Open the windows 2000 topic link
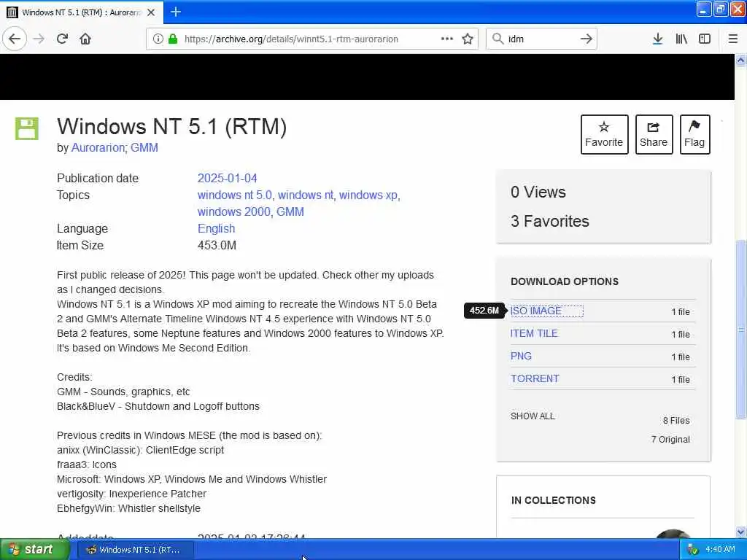This screenshot has width=747, height=560. pyautogui.click(x=234, y=211)
